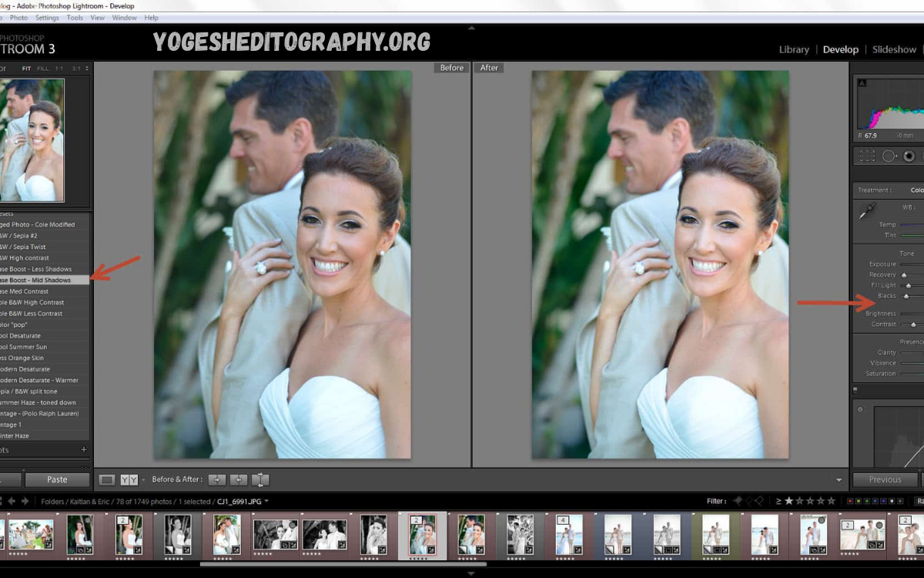
Task: Open the toolbar content dropdown arrow
Action: (839, 480)
